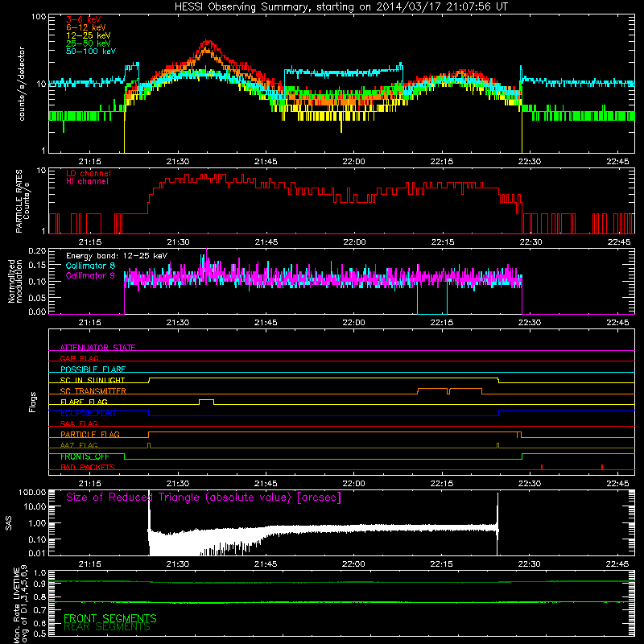Click the Energy band: 12-25 keV label
This screenshot has width=644, height=644.
[117, 256]
